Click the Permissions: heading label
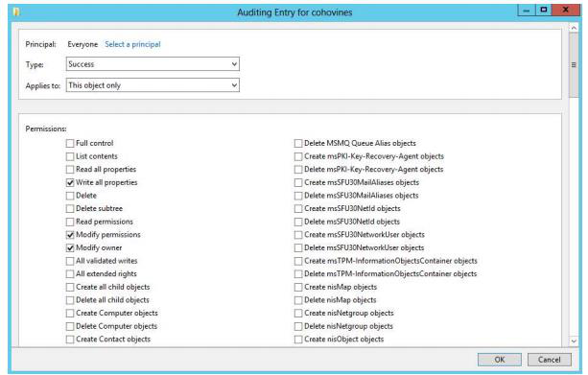This screenshot has width=588, height=375. (x=46, y=129)
